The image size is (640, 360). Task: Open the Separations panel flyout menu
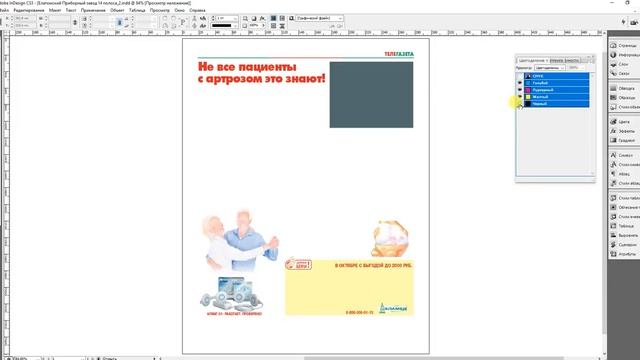[x=591, y=60]
